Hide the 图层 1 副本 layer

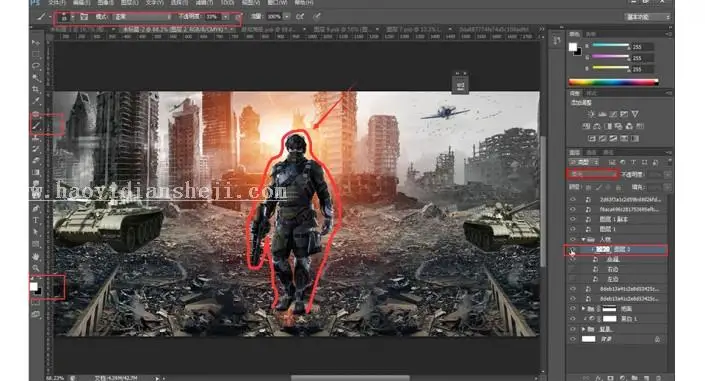pos(573,219)
